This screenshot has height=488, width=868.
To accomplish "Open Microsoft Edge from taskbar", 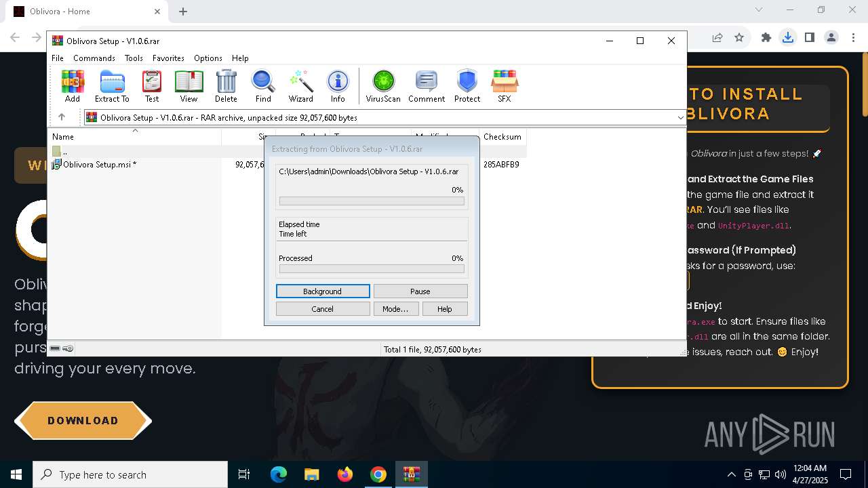I will [x=279, y=474].
